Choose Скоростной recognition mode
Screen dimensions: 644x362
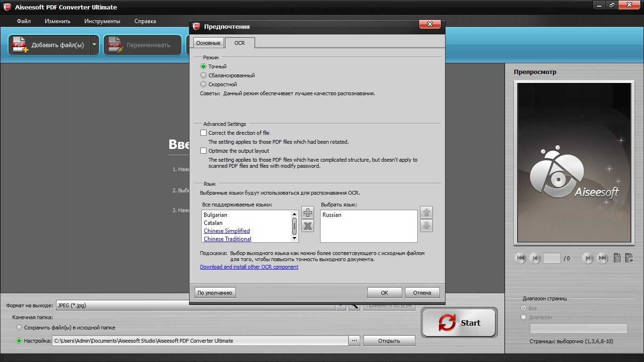click(x=204, y=84)
